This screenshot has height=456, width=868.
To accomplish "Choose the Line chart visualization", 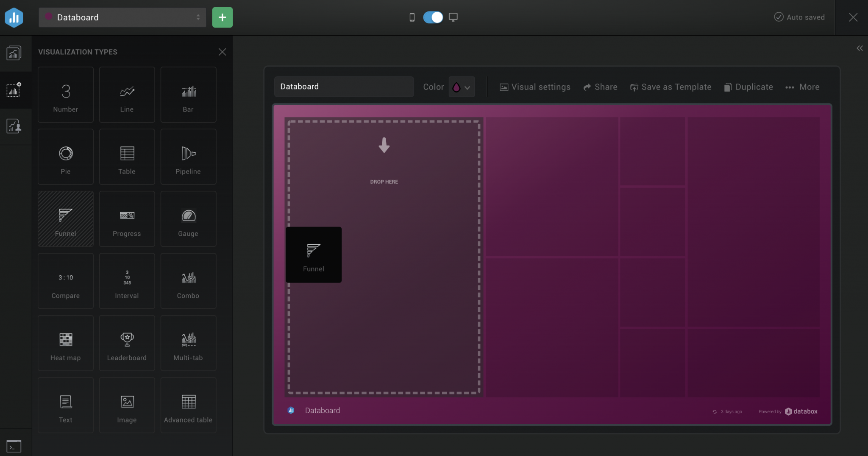I will pyautogui.click(x=127, y=95).
